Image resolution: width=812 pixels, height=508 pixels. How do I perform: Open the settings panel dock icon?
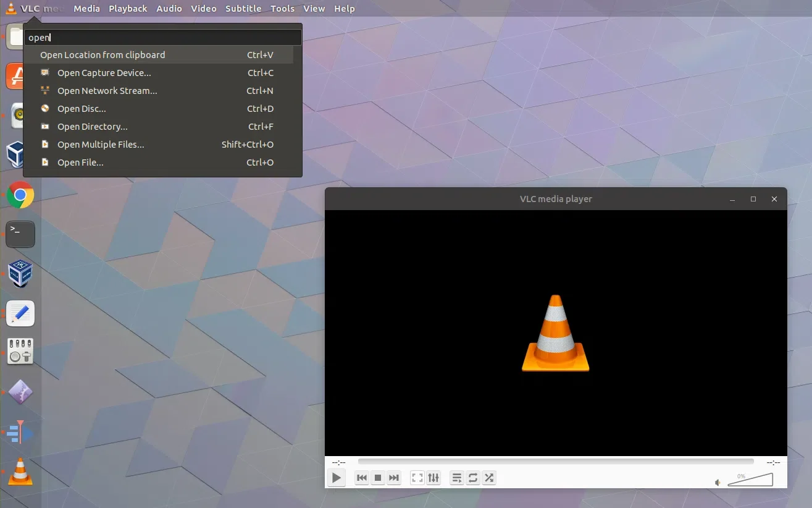(20, 352)
